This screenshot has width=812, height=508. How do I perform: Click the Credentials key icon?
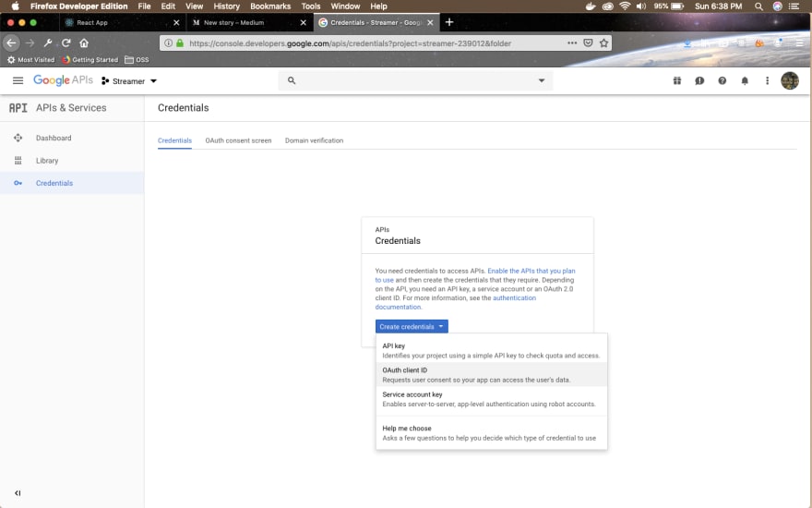point(18,183)
